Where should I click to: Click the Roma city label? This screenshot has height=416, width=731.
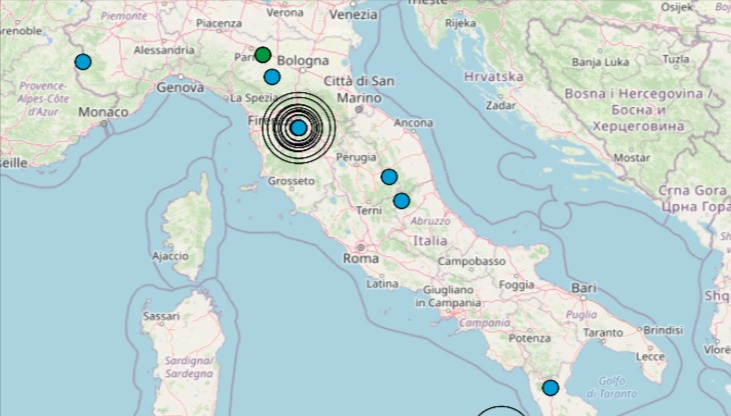click(361, 258)
